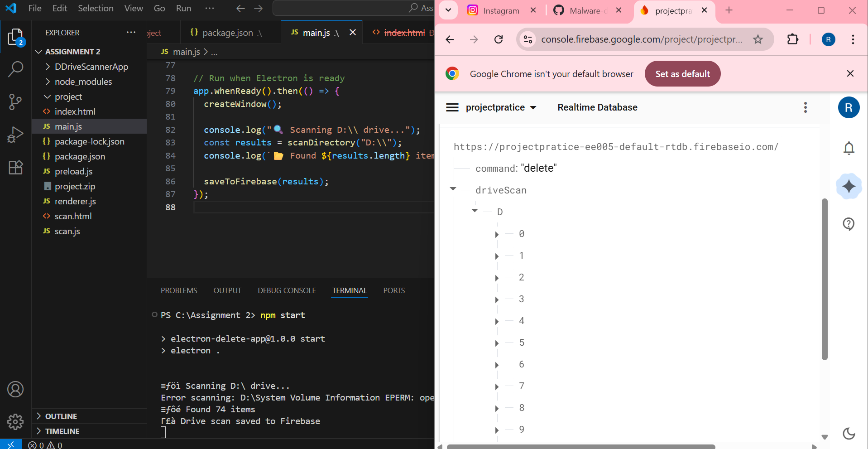Click the Firebase notifications bell icon

(849, 148)
